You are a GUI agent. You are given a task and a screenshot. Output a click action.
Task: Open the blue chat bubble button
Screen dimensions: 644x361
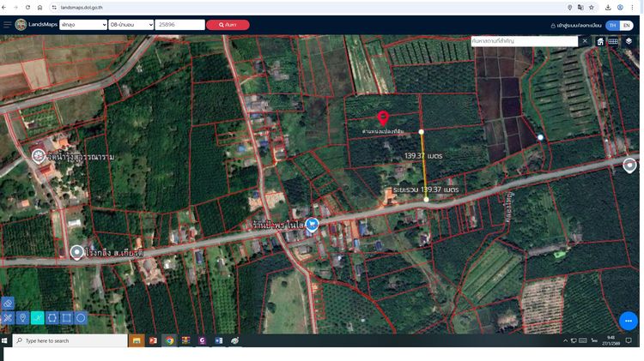coord(628,321)
